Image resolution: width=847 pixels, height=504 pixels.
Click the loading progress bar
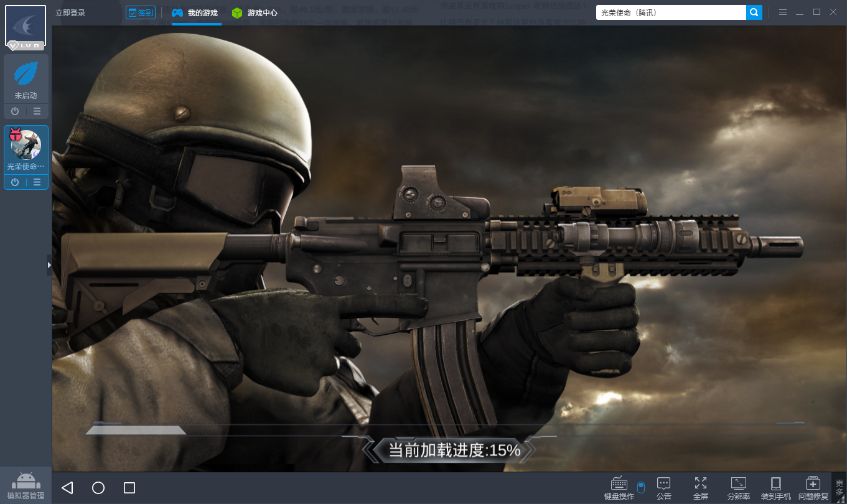pos(449,429)
